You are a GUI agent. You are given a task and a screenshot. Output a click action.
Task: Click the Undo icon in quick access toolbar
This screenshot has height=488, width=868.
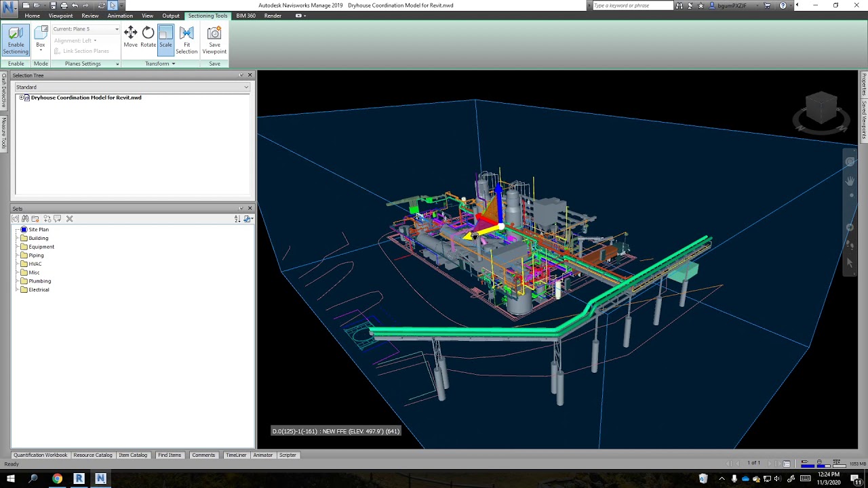click(x=75, y=5)
